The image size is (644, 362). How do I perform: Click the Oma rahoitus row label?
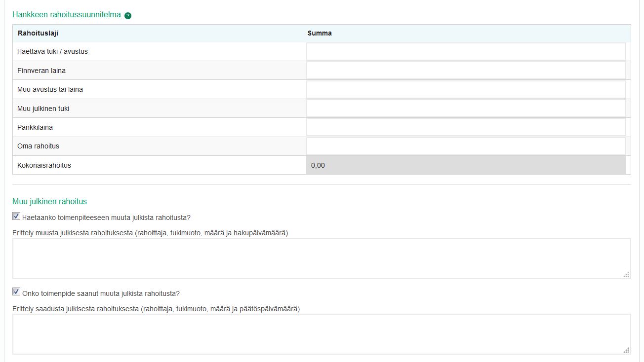pyautogui.click(x=38, y=146)
